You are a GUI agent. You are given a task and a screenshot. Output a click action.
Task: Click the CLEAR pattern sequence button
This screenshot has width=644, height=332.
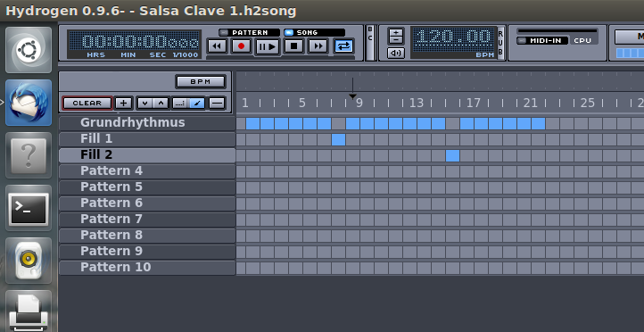point(87,104)
